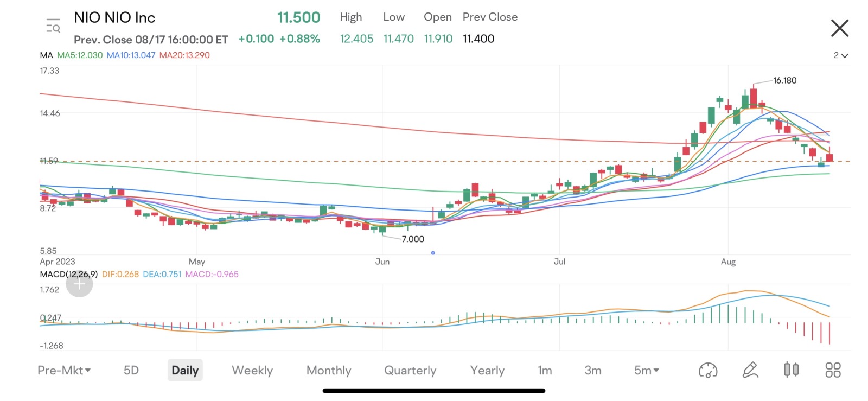Image resolution: width=868 pixels, height=401 pixels.
Task: Tap the Open value 11.910
Action: [438, 39]
